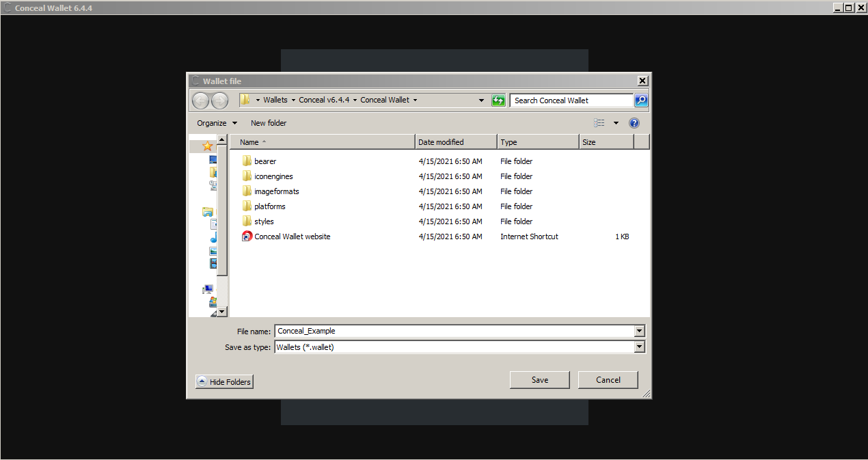
Task: Click the green refresh folder icon
Action: coord(498,100)
